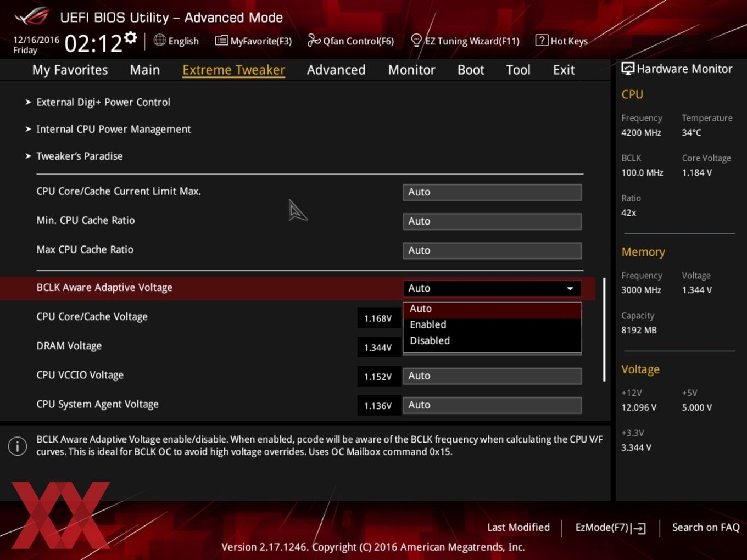
Task: Click the 02:12 clock time
Action: click(x=93, y=43)
